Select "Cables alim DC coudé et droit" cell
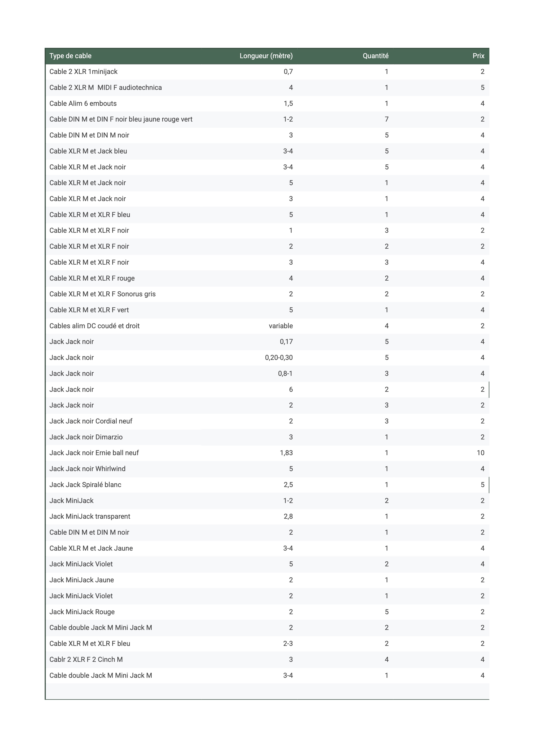 pyautogui.click(x=94, y=326)
